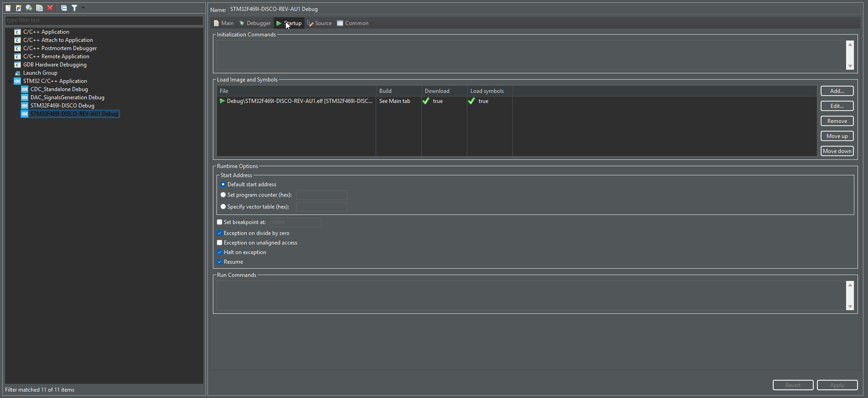The width and height of the screenshot is (868, 398).
Task: Click the Export launch configuration icon
Action: [x=29, y=8]
